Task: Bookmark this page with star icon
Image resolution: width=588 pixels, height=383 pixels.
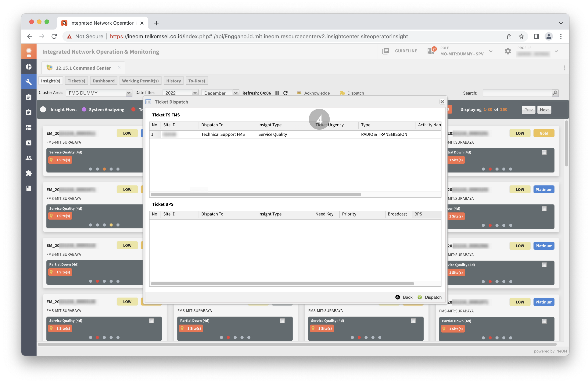Action: click(x=521, y=37)
